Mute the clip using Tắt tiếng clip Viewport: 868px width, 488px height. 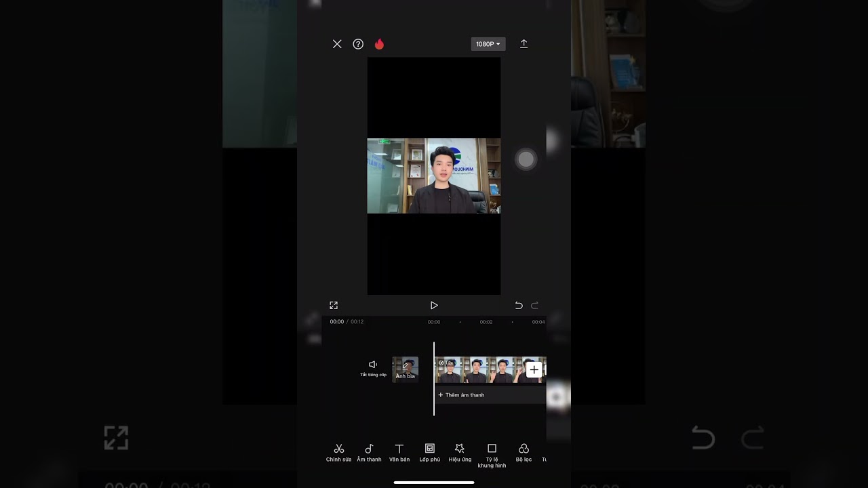coord(373,368)
